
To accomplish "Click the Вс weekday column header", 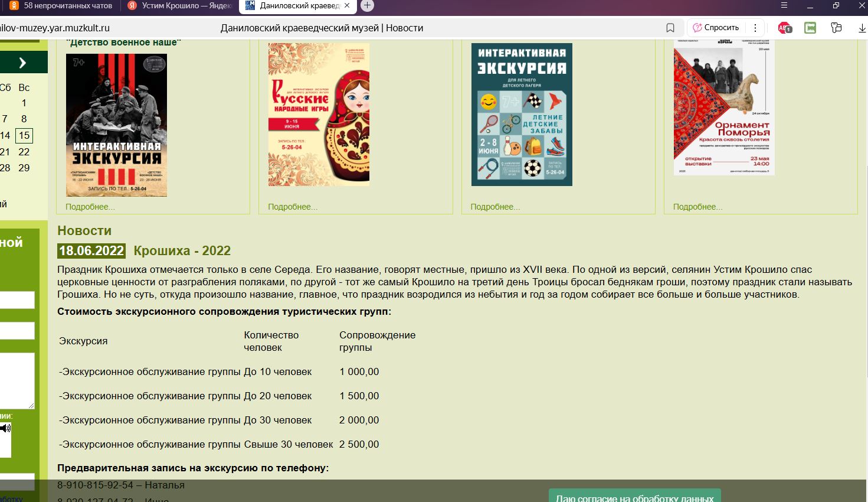I will 24,87.
